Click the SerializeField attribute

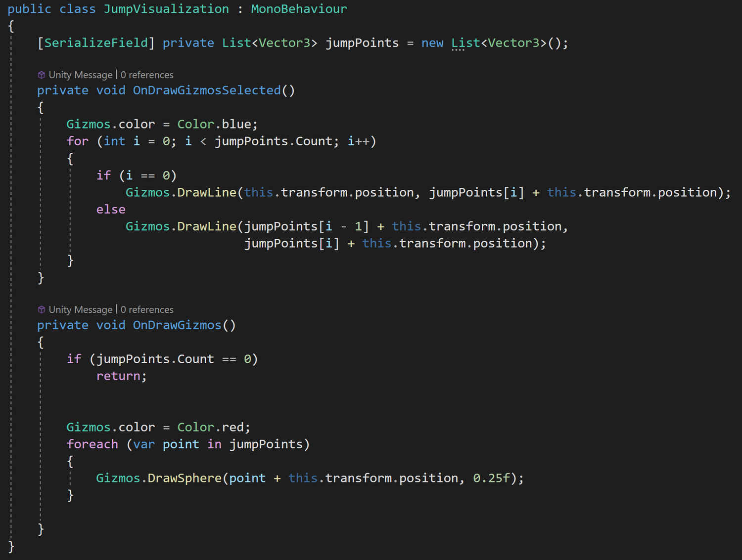[95, 43]
